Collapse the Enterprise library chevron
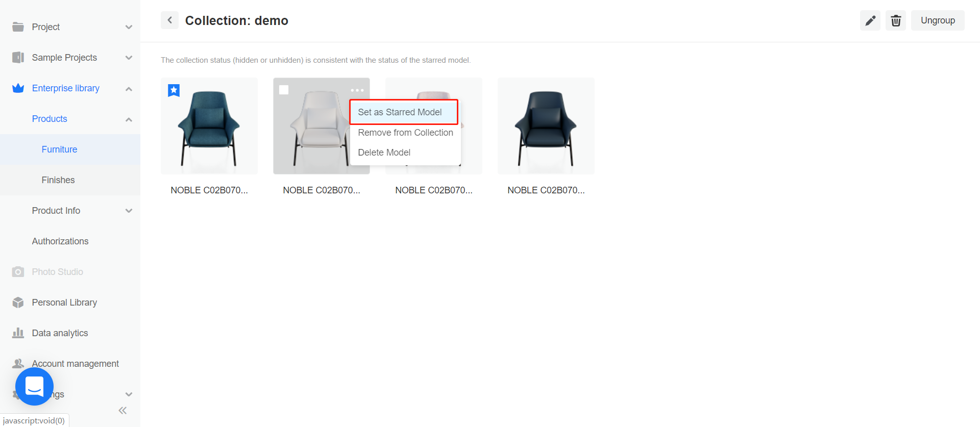The height and width of the screenshot is (427, 980). coord(129,89)
